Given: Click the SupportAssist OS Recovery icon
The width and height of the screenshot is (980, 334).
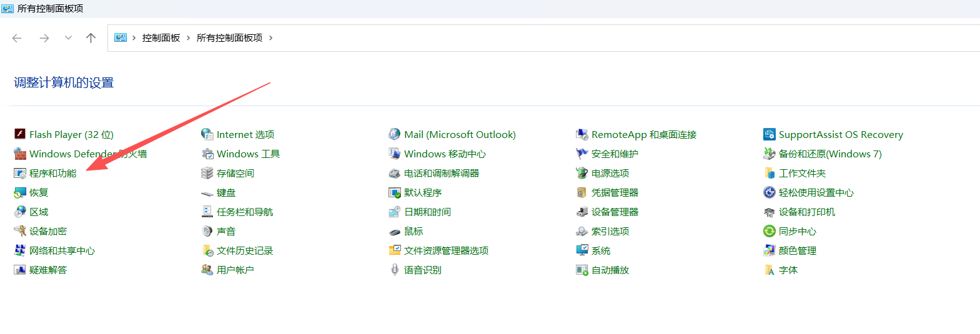Looking at the screenshot, I should pyautogui.click(x=770, y=134).
